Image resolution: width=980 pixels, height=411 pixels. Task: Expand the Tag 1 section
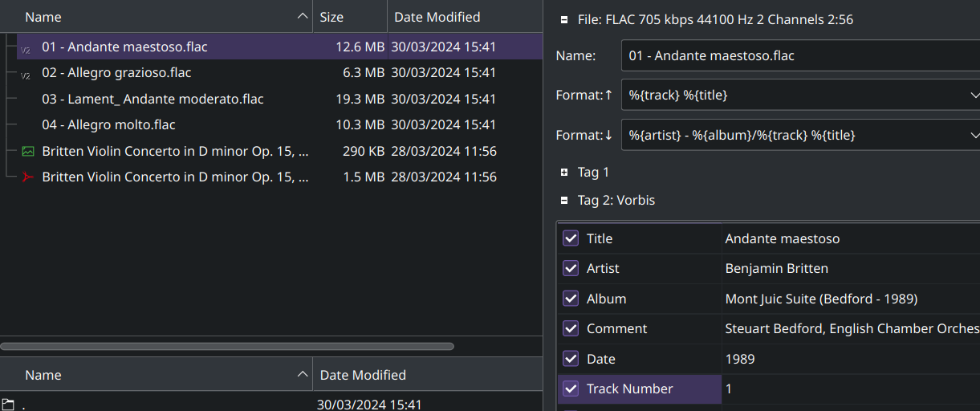565,172
